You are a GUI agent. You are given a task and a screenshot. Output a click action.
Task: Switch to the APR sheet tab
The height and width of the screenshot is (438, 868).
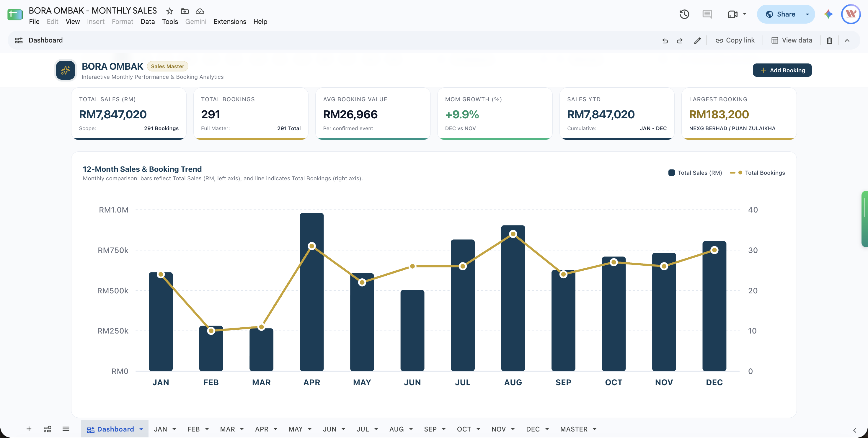tap(262, 429)
